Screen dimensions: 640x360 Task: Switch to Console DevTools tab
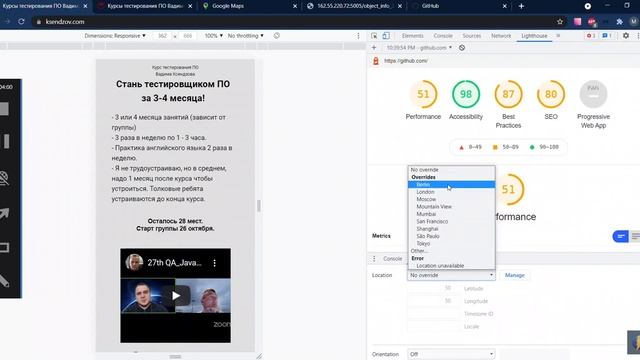coord(443,36)
